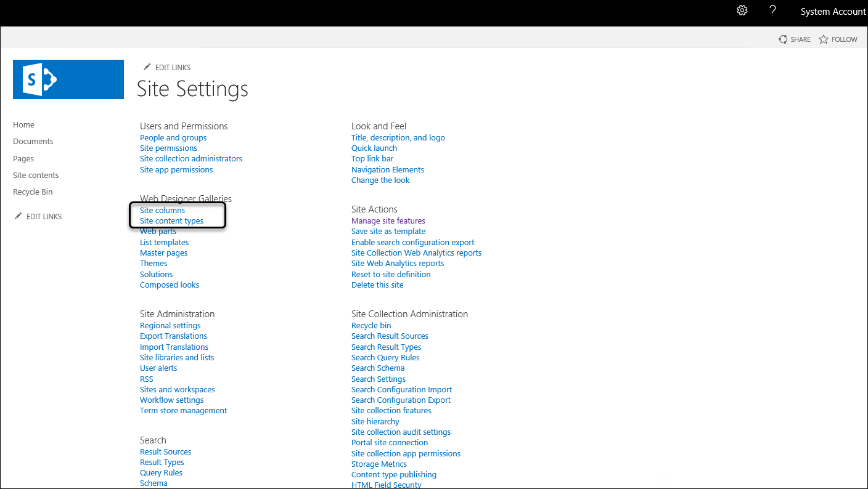868x489 pixels.
Task: Open People and groups
Action: (x=173, y=138)
